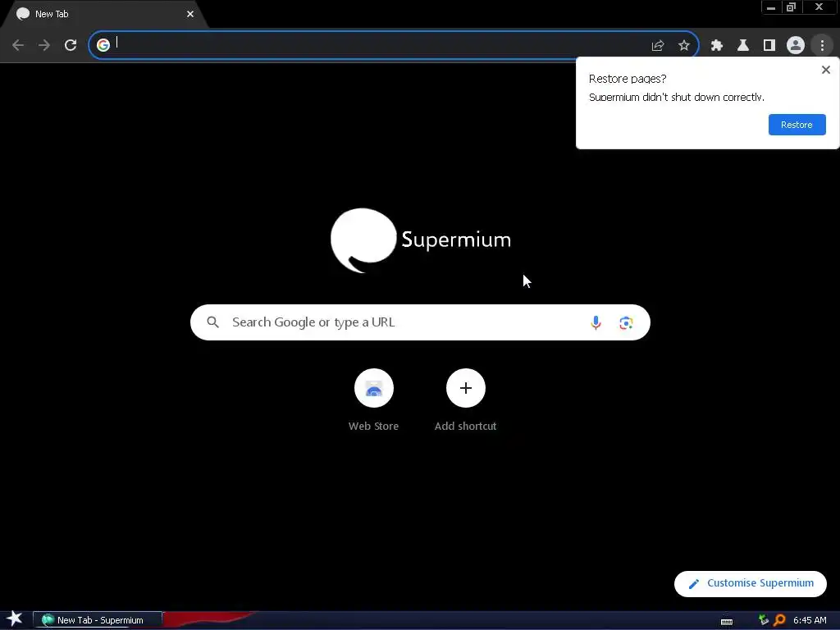Search by image with the Lens icon

(626, 323)
